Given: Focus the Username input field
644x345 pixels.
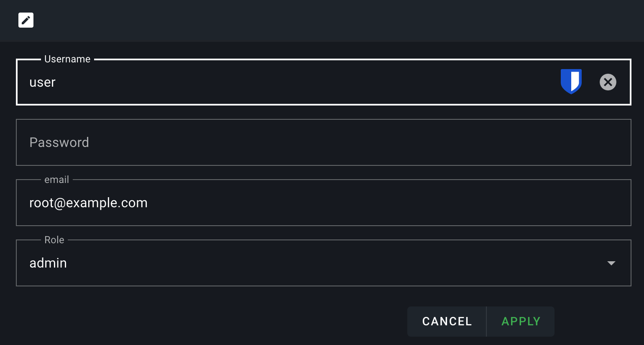Looking at the screenshot, I should point(293,82).
